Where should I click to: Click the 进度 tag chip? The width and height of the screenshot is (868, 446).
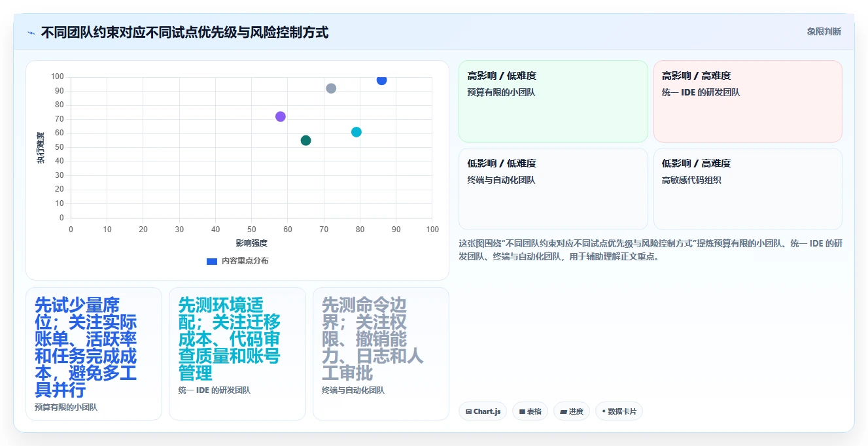(x=571, y=411)
